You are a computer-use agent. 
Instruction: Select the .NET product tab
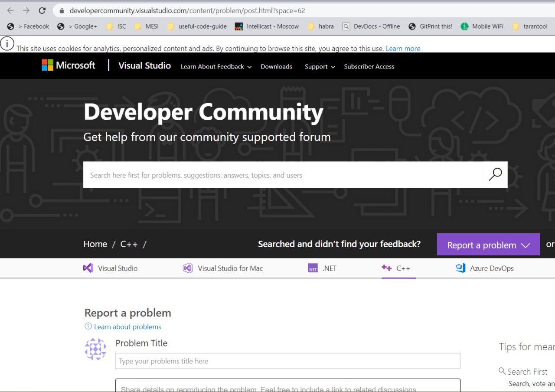[322, 268]
